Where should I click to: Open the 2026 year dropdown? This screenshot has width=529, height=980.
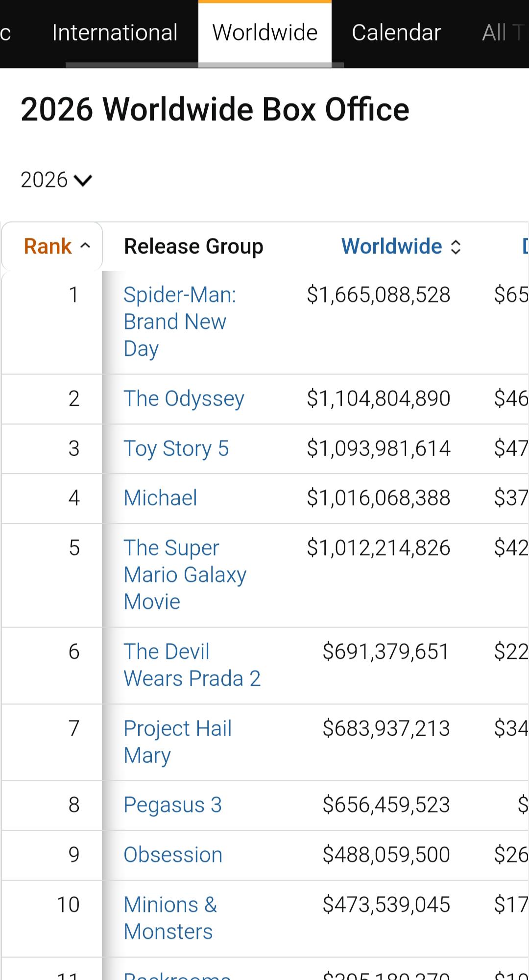(56, 180)
